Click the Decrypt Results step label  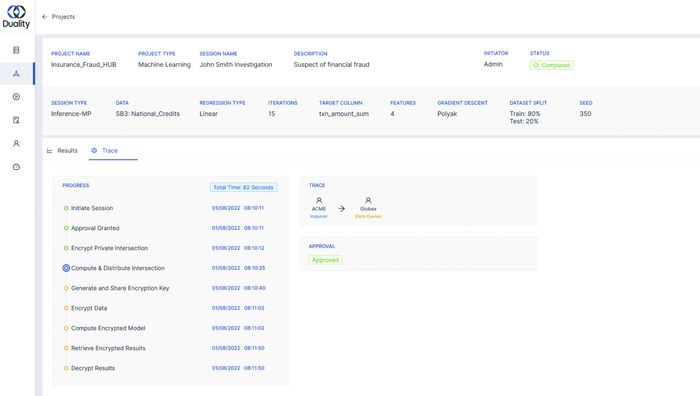click(93, 368)
